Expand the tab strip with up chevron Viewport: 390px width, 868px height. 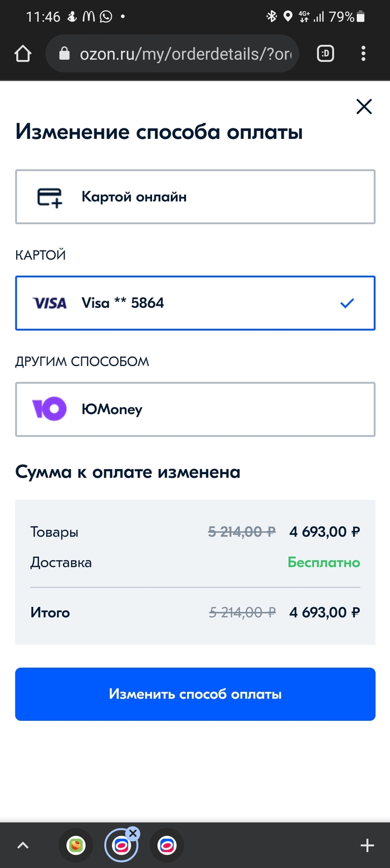[23, 845]
